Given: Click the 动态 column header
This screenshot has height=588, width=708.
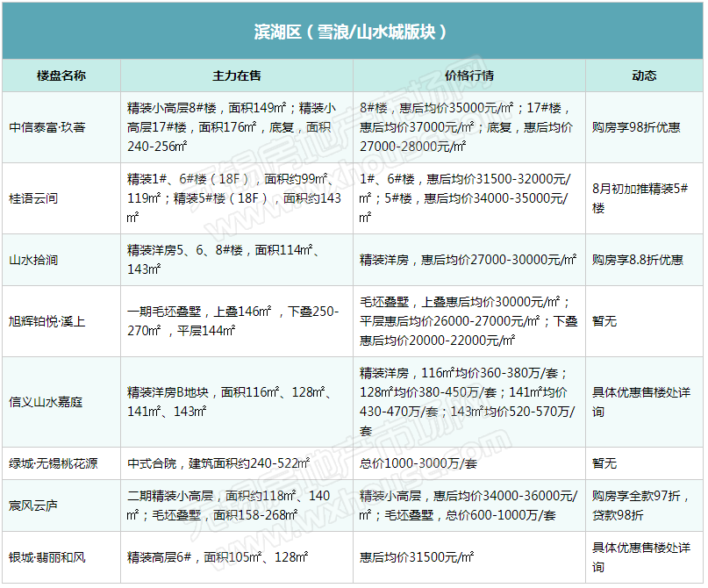Looking at the screenshot, I should coord(644,75).
